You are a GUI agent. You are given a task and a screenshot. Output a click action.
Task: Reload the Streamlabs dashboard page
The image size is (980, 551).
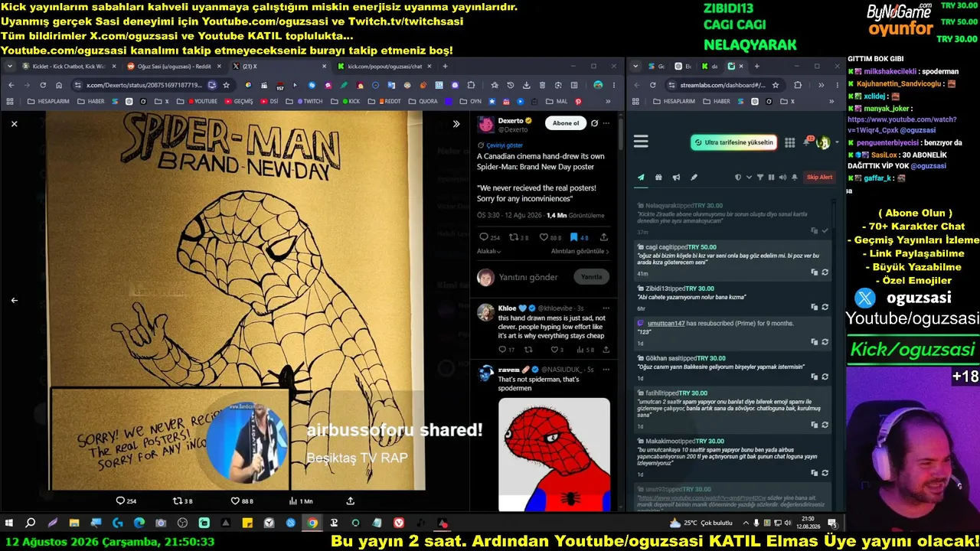click(652, 85)
